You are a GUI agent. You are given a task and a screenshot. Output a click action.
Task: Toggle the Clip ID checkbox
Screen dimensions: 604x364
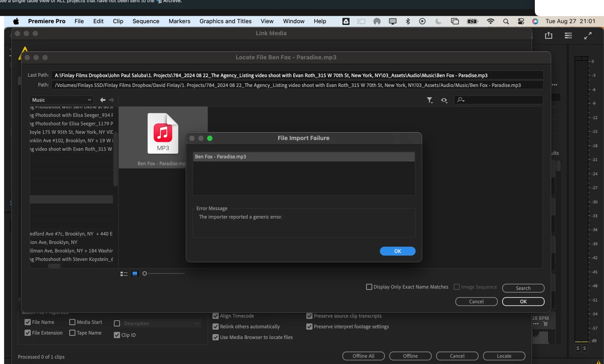pos(117,335)
